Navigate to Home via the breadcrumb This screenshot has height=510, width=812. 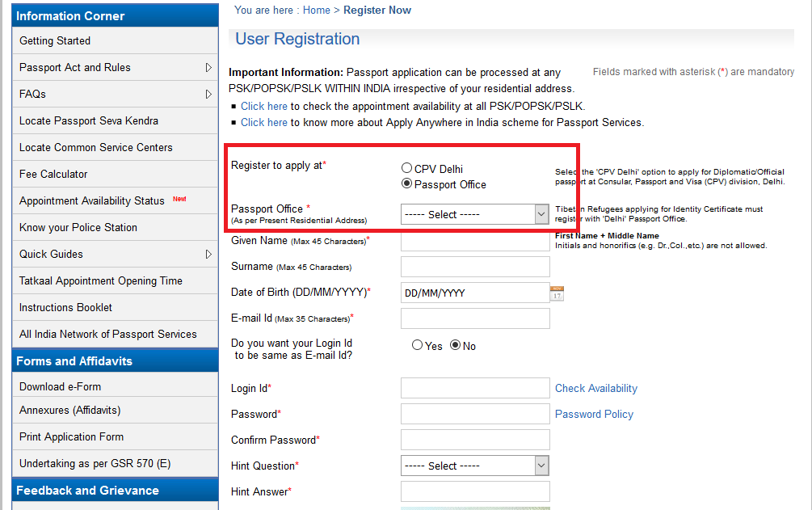pos(316,10)
